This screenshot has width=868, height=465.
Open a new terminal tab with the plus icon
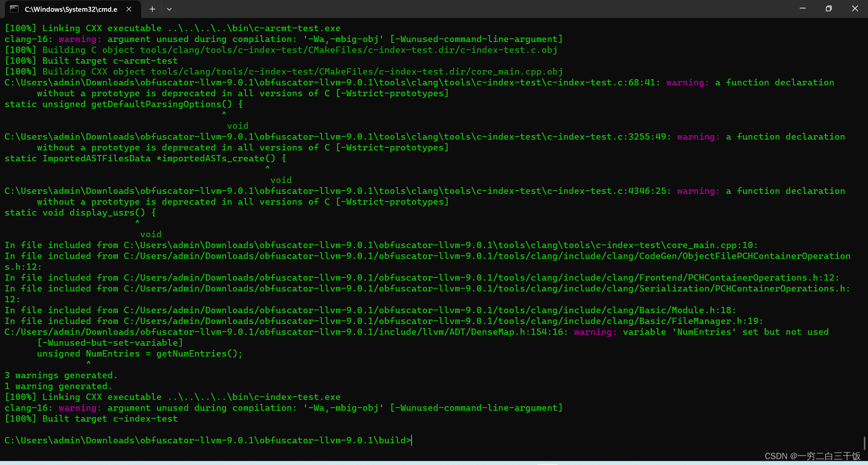pos(152,9)
